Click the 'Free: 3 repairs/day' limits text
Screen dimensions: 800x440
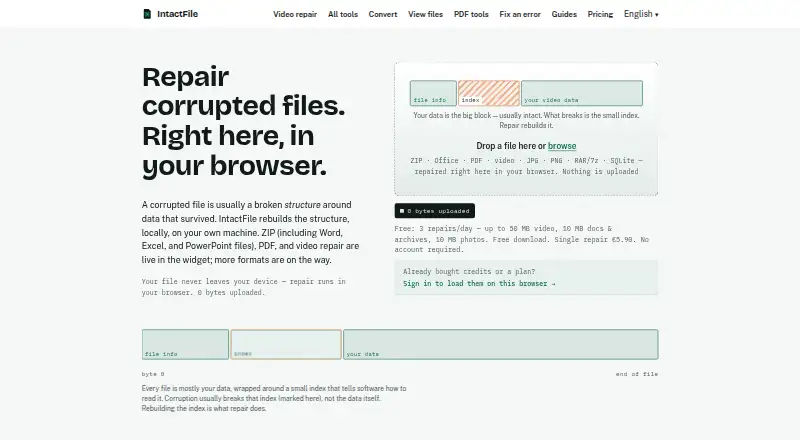pos(521,239)
